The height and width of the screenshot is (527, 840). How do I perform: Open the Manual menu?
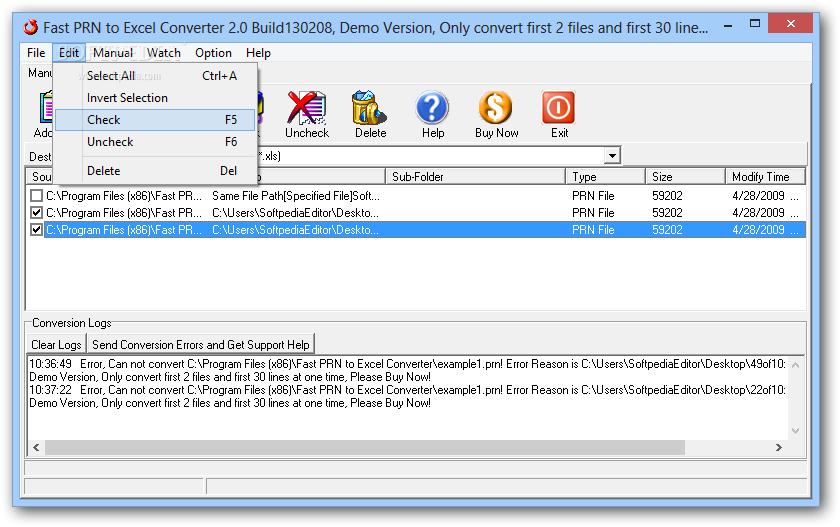pyautogui.click(x=112, y=53)
